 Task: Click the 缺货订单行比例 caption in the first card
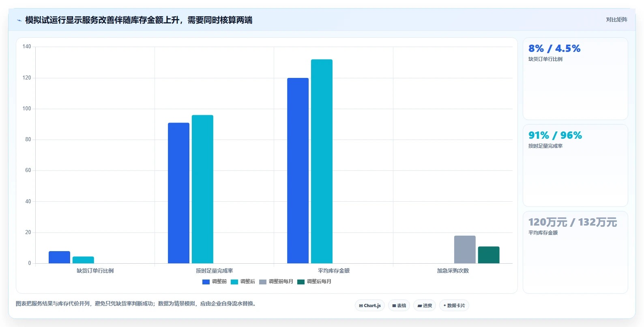point(545,59)
